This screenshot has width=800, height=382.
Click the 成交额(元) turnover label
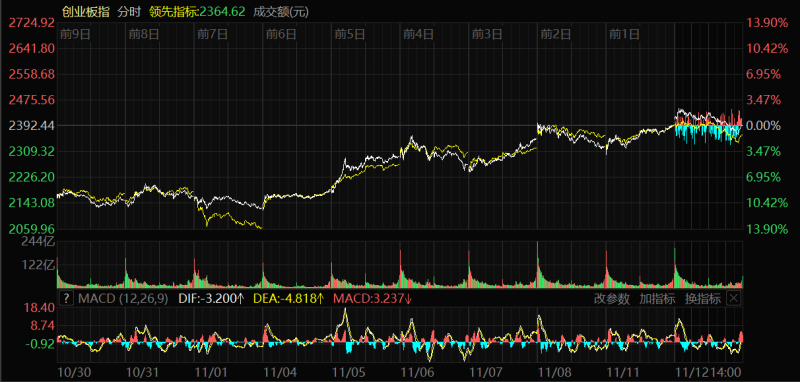point(281,11)
